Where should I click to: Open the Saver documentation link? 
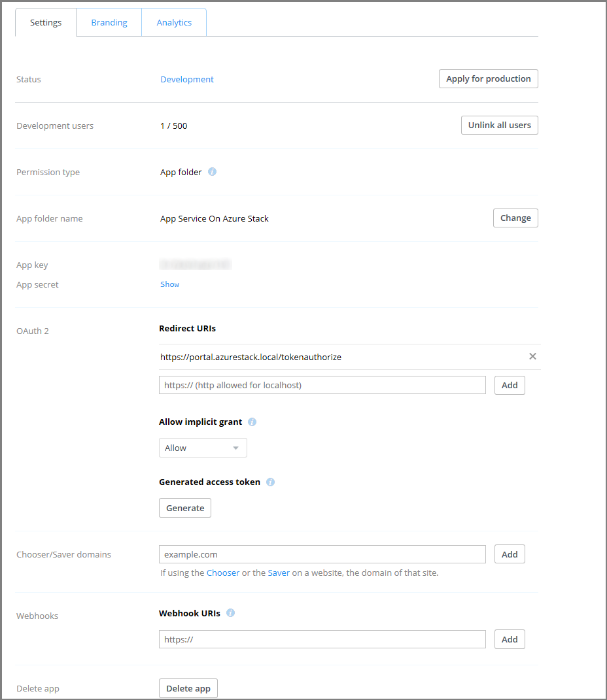(x=279, y=573)
